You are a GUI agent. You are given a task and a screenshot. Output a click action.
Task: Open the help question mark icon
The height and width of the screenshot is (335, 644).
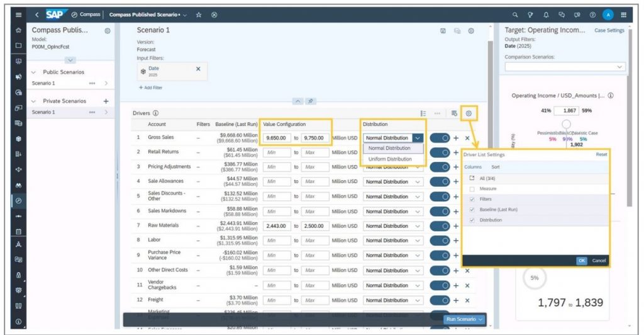(592, 14)
